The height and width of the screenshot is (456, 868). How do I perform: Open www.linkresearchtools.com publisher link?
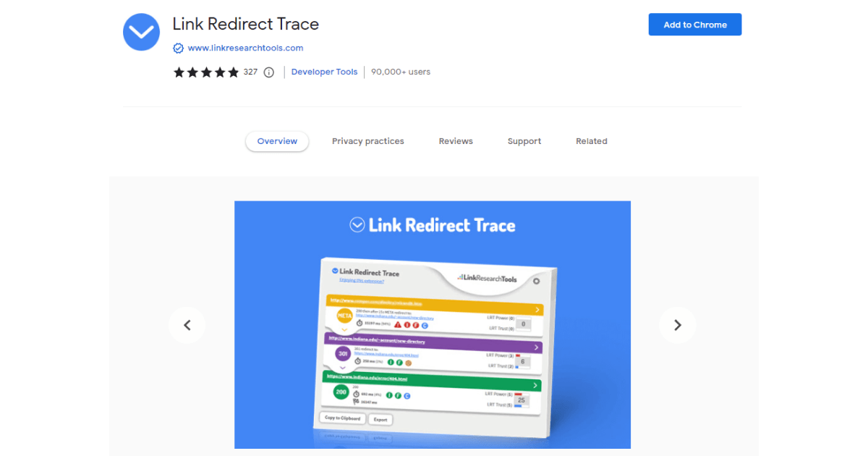245,48
